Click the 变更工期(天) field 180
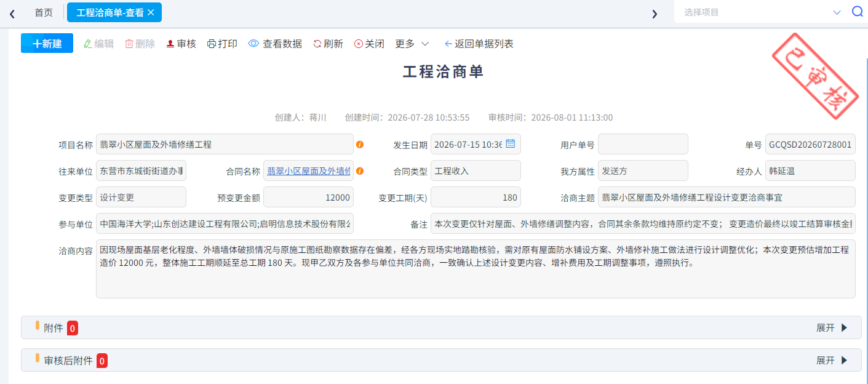The image size is (868, 384). [x=476, y=198]
